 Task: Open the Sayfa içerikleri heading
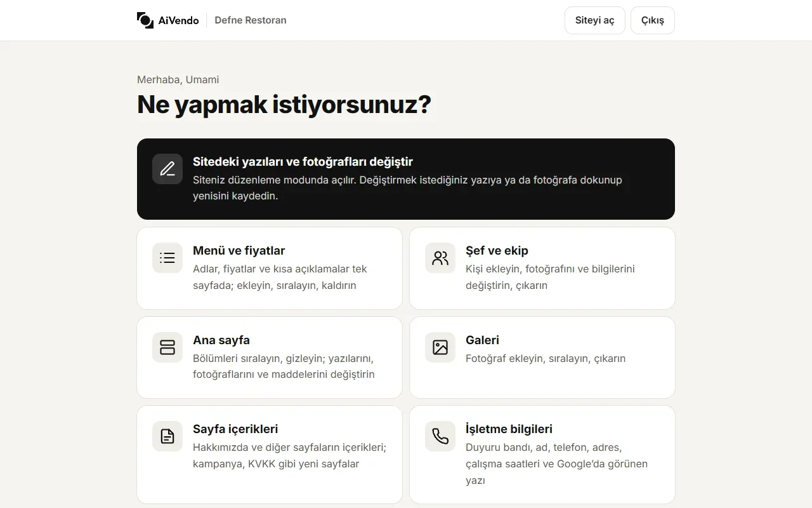click(235, 429)
